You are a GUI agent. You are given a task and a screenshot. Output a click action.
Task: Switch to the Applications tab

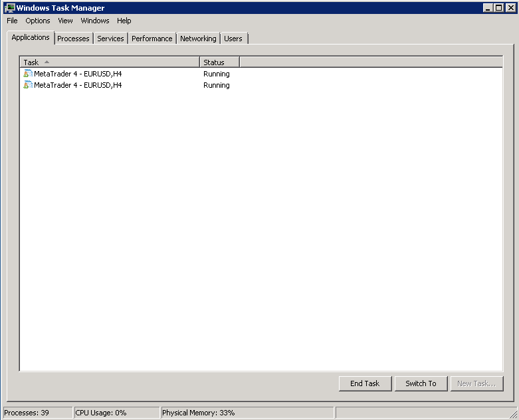tap(31, 37)
